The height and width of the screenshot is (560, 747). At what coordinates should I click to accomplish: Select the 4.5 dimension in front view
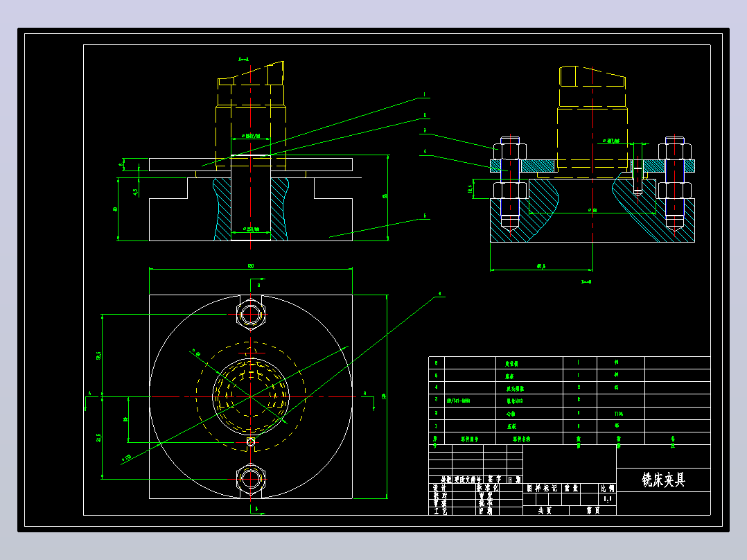(x=135, y=191)
